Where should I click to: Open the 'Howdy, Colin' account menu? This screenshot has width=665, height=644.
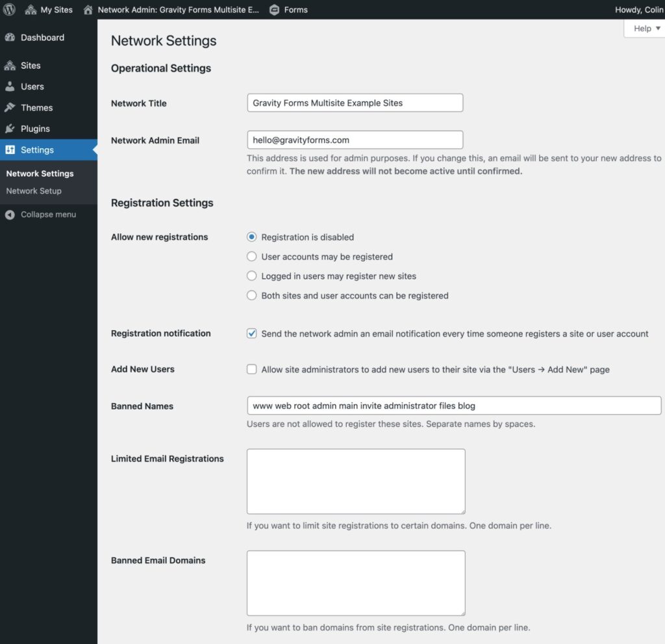pos(639,9)
